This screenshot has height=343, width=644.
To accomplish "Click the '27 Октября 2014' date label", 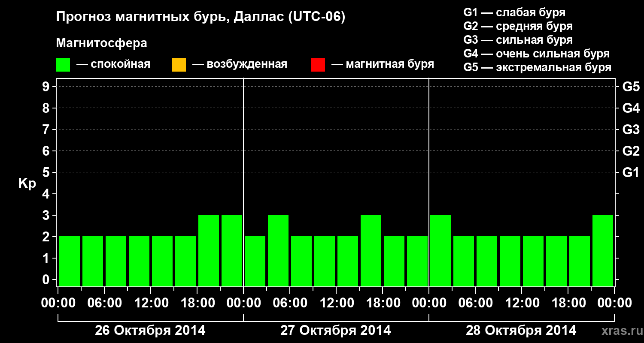I will pyautogui.click(x=336, y=331).
